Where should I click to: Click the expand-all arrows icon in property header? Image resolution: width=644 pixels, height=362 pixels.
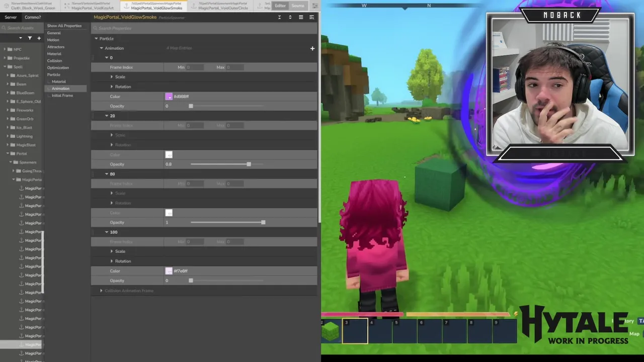(x=290, y=17)
